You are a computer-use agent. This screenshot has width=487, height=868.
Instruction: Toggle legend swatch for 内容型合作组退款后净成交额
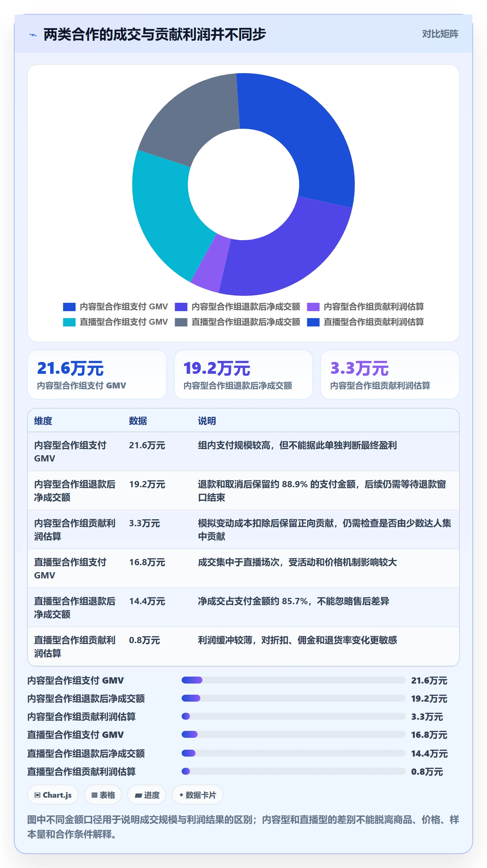[x=181, y=307]
